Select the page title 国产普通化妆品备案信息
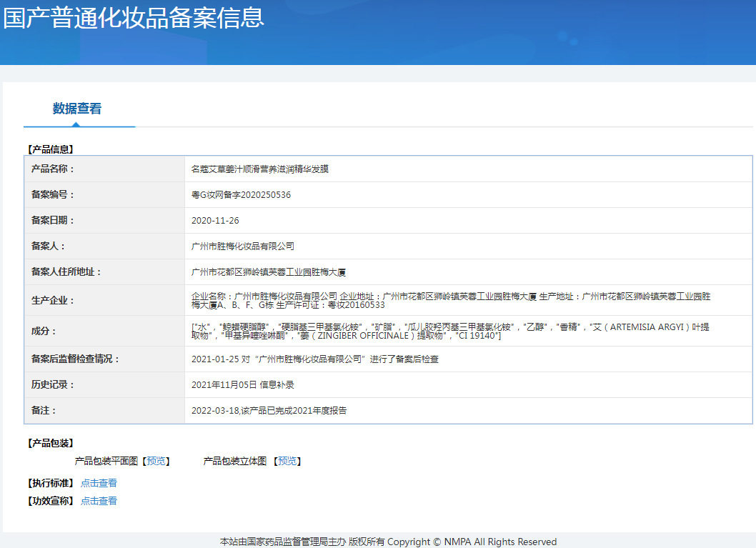The height and width of the screenshot is (548, 756). point(134,19)
